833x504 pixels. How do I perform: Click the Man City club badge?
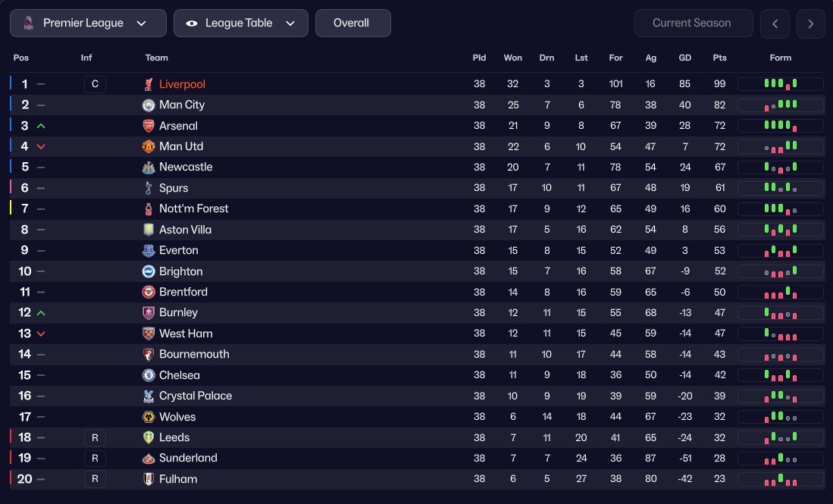[x=149, y=105]
